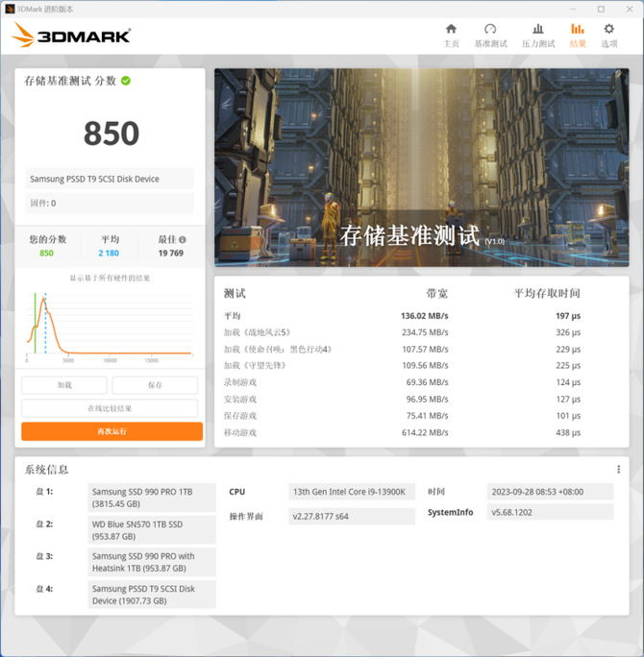Click the orange 再次运行 run again button

pos(111,431)
